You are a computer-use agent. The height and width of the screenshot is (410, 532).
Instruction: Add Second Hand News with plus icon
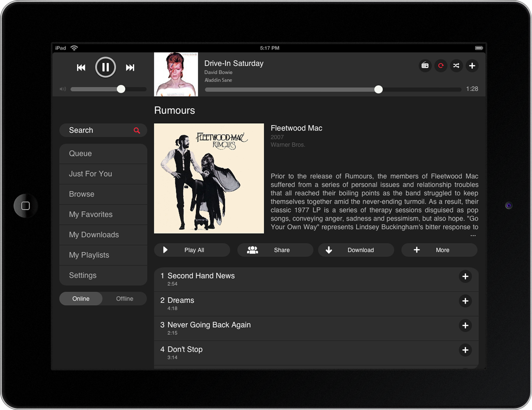click(465, 276)
